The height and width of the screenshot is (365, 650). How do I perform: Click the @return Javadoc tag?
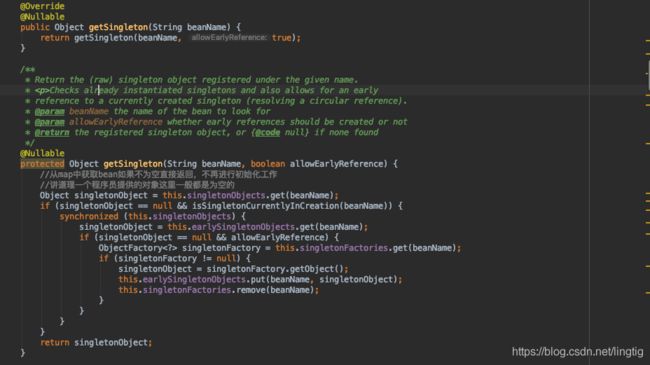coord(52,132)
